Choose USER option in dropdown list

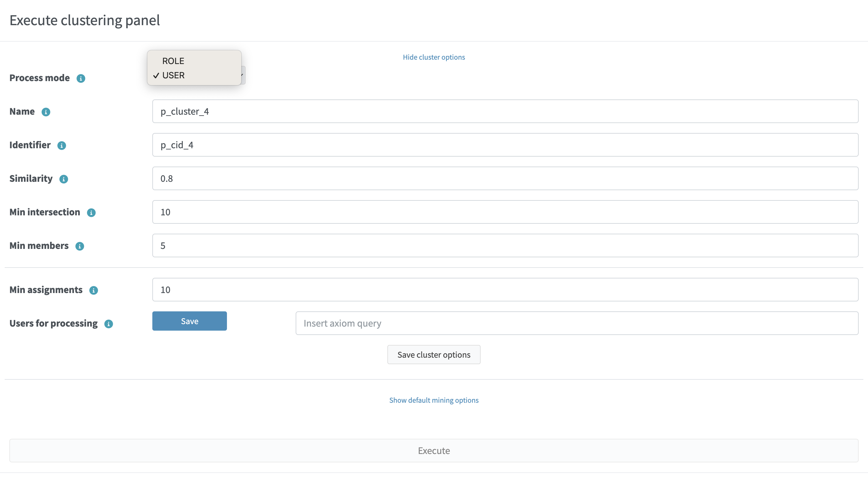[x=173, y=76]
